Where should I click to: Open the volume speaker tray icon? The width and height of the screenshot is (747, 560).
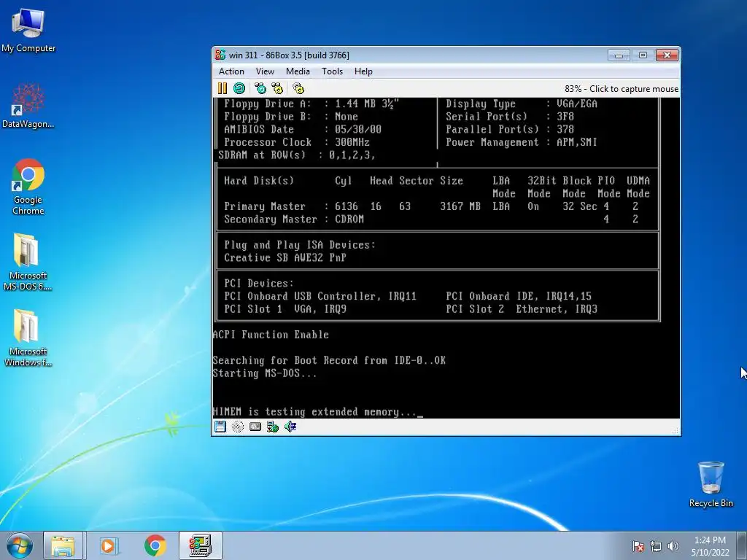pyautogui.click(x=673, y=546)
